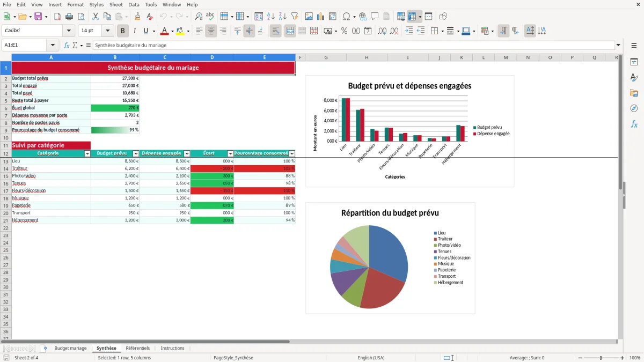Expand the formula bar
644x362 pixels.
point(618,45)
